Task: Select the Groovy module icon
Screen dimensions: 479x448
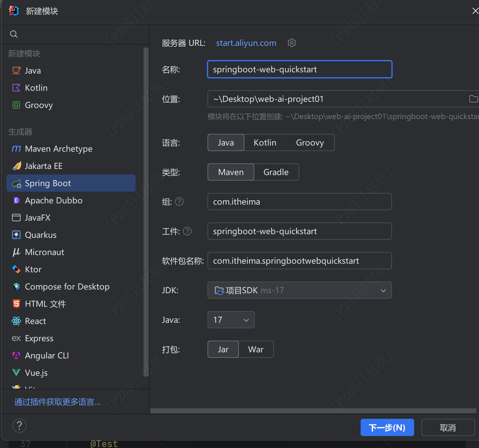Action: [16, 105]
